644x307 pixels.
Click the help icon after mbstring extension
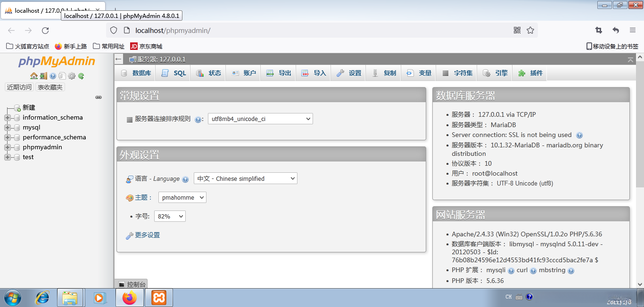(571, 271)
